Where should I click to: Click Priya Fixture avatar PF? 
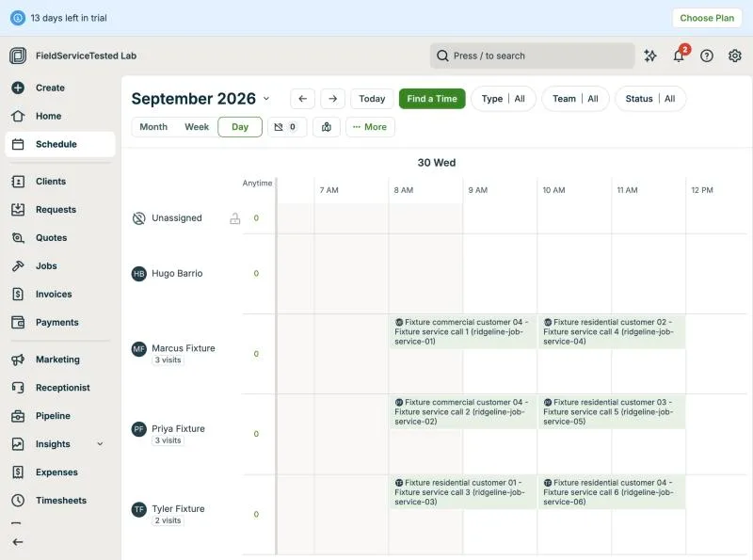tap(138, 429)
